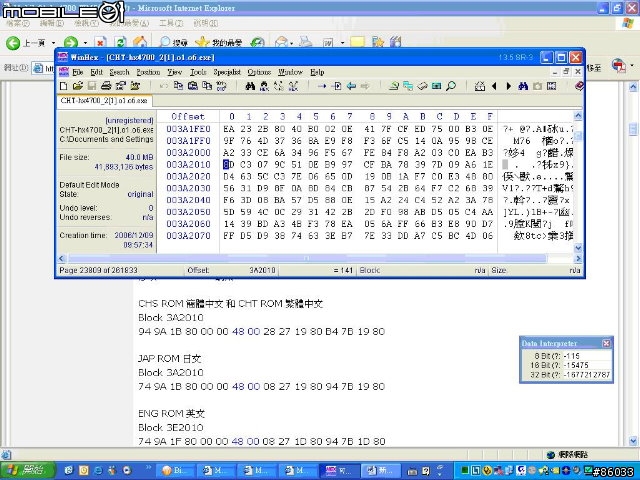The image size is (640, 480).
Task: Click the replace text icon in WinHex
Action: [x=279, y=86]
